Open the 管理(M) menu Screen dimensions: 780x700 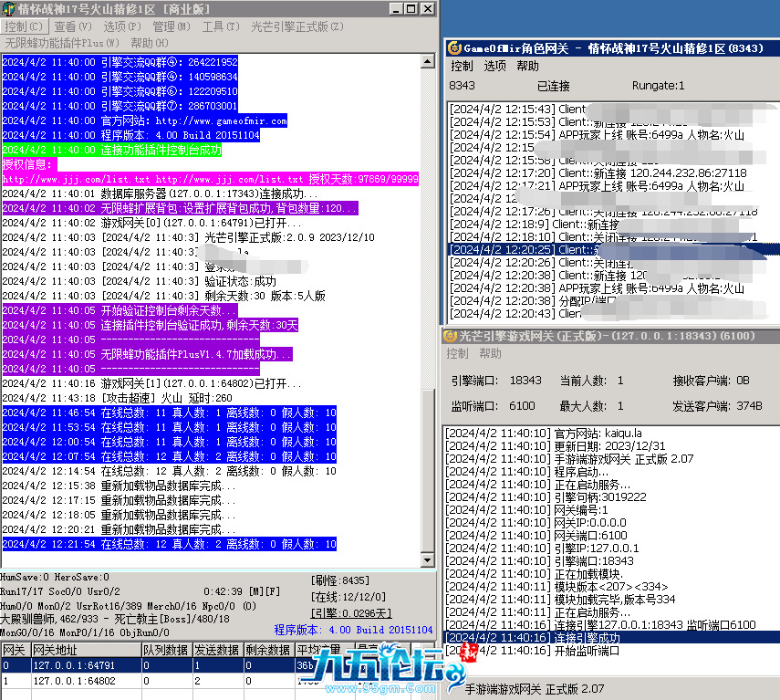point(171,26)
